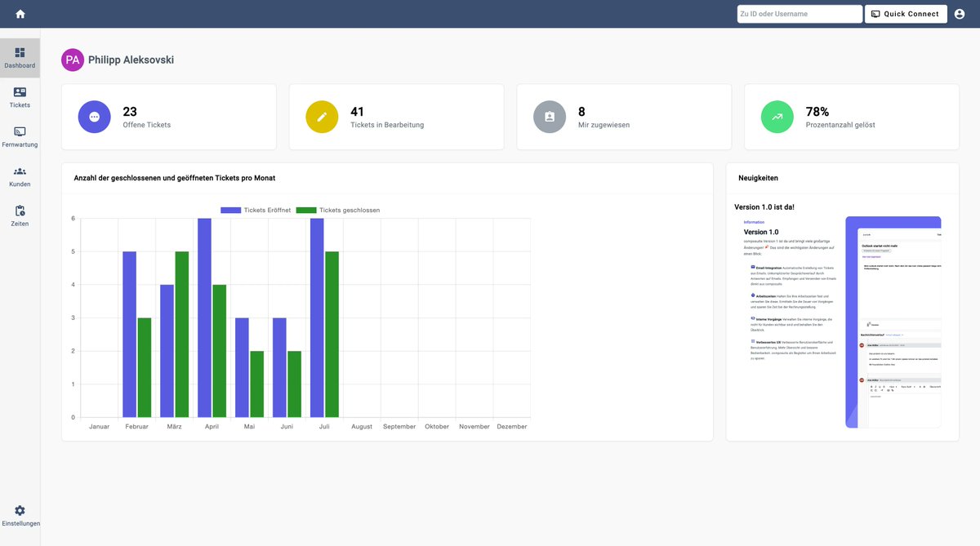
Task: Toggle 'Tickets geschlossen' legend swatch
Action: [x=306, y=210]
